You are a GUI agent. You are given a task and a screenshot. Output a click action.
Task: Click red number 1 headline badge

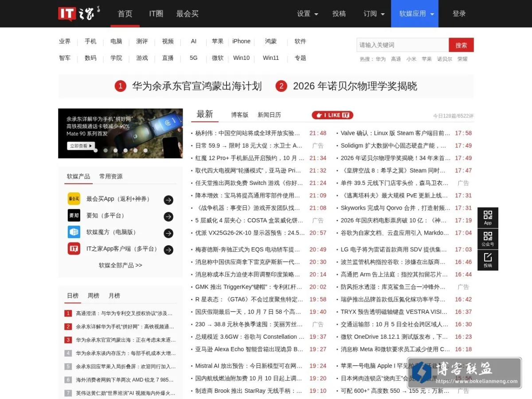pos(120,86)
